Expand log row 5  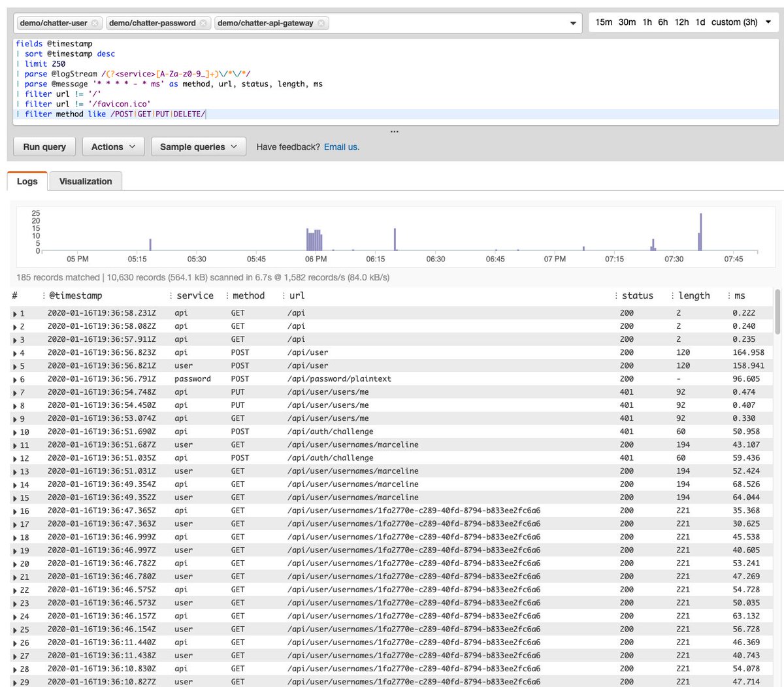click(x=15, y=366)
